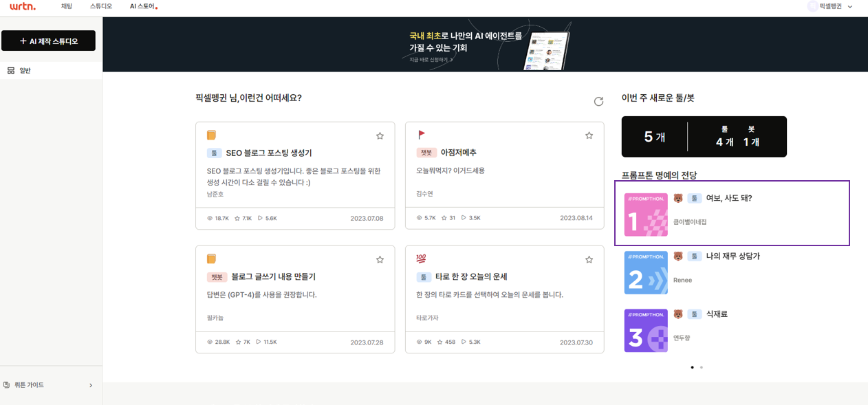The image size is (868, 405).
Task: Open 블로그 글쓰기 내용 만들기 title
Action: pyautogui.click(x=274, y=276)
